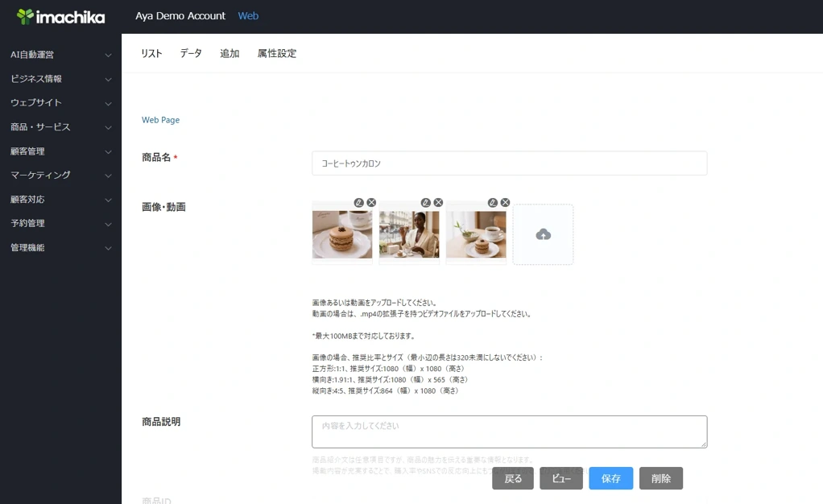Click the ビュー button
The height and width of the screenshot is (504, 823).
tap(561, 478)
